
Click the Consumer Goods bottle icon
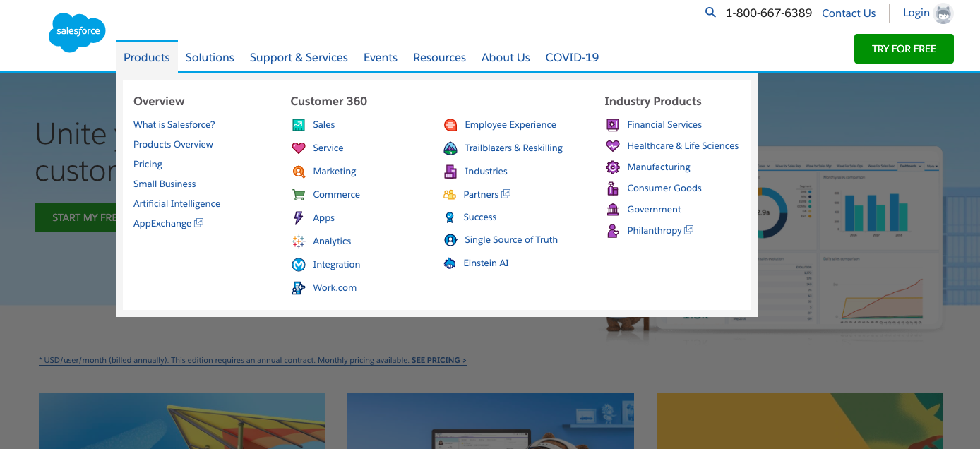[x=613, y=188]
